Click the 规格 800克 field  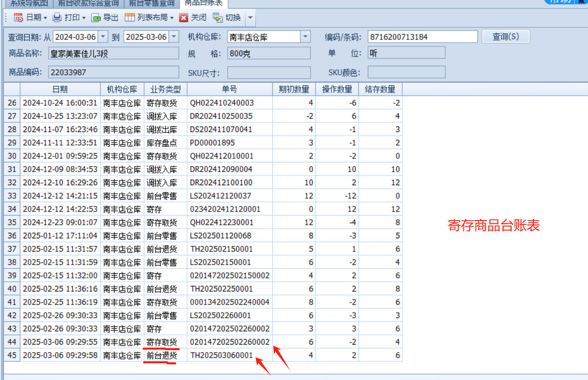coord(269,53)
